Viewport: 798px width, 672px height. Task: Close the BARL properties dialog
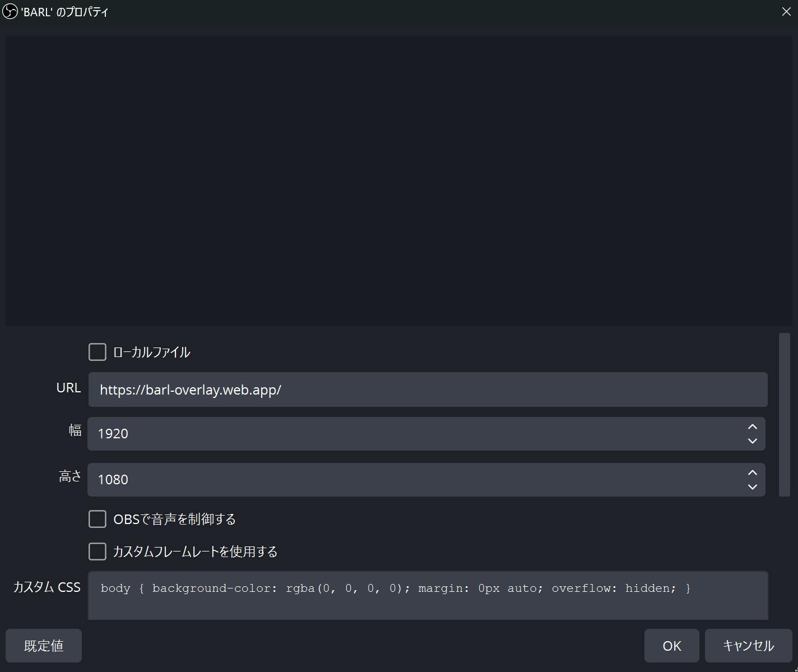(x=786, y=12)
